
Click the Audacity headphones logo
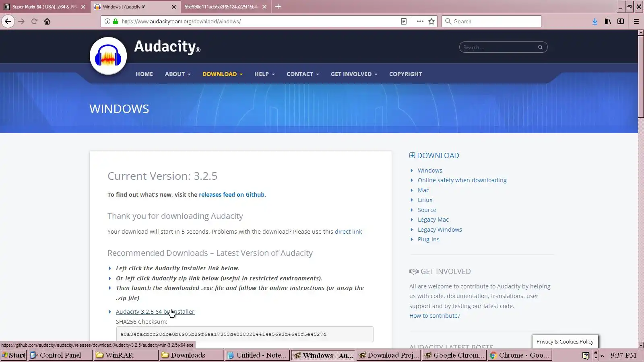tap(108, 56)
